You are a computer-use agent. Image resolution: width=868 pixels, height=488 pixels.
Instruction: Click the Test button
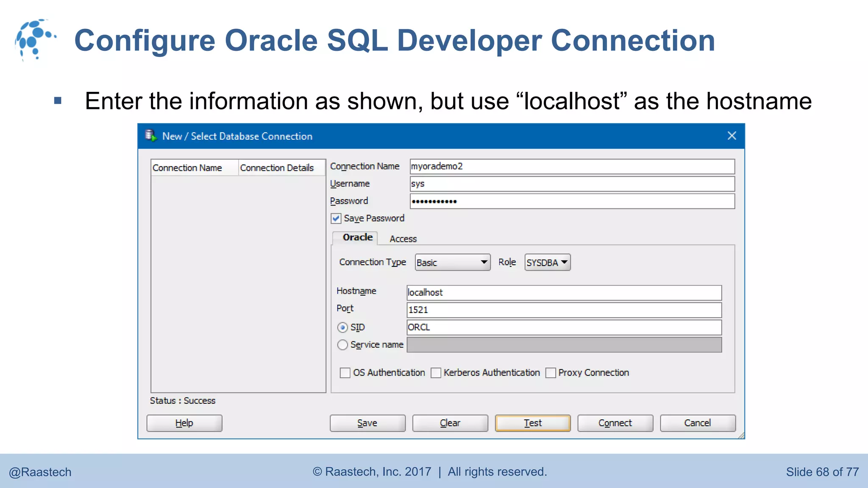(533, 423)
